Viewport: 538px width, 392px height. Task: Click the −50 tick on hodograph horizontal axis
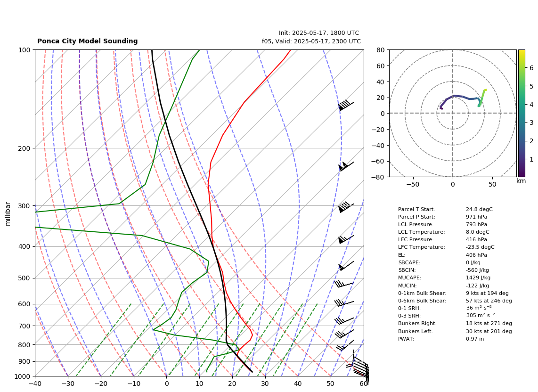[x=413, y=184]
